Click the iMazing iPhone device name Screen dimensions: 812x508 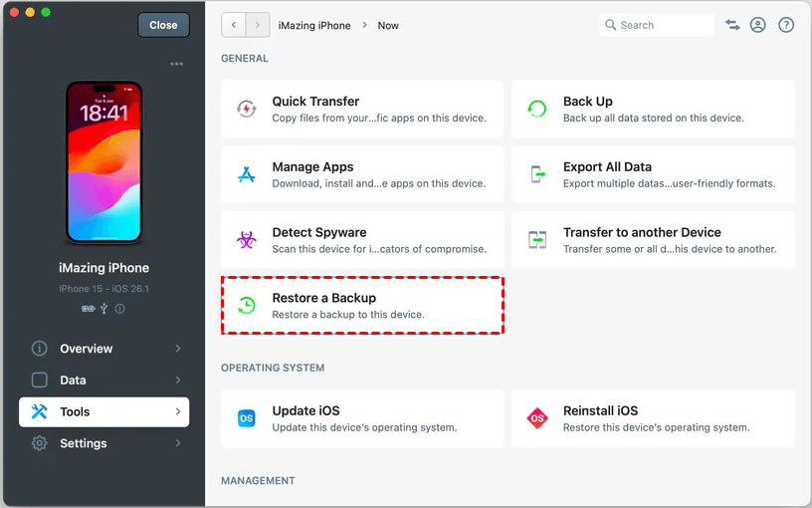coord(104,268)
